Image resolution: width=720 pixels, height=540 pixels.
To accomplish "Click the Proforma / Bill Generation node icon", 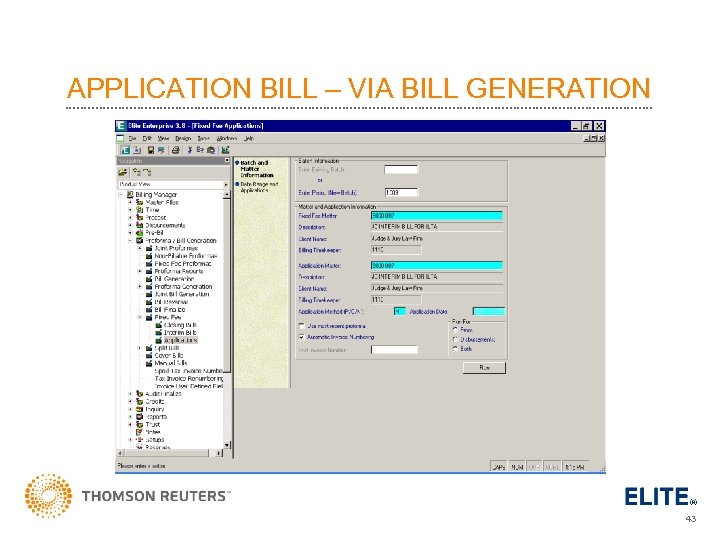I will click(140, 241).
